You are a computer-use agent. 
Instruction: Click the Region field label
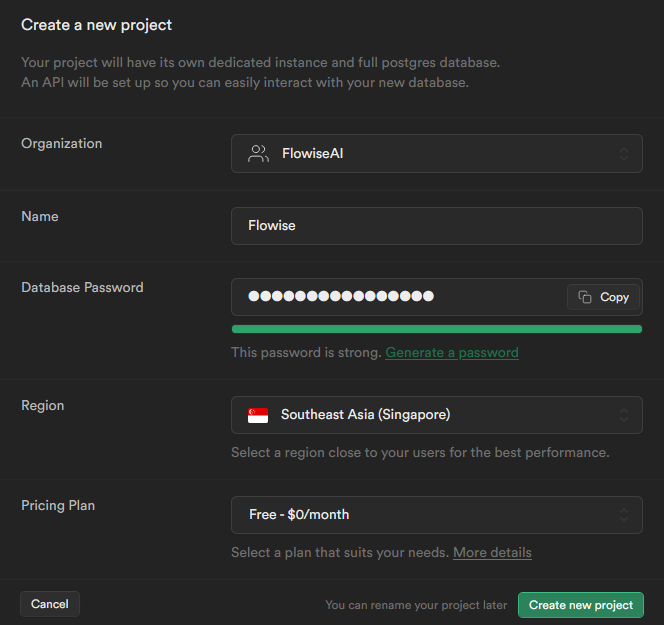(x=43, y=406)
